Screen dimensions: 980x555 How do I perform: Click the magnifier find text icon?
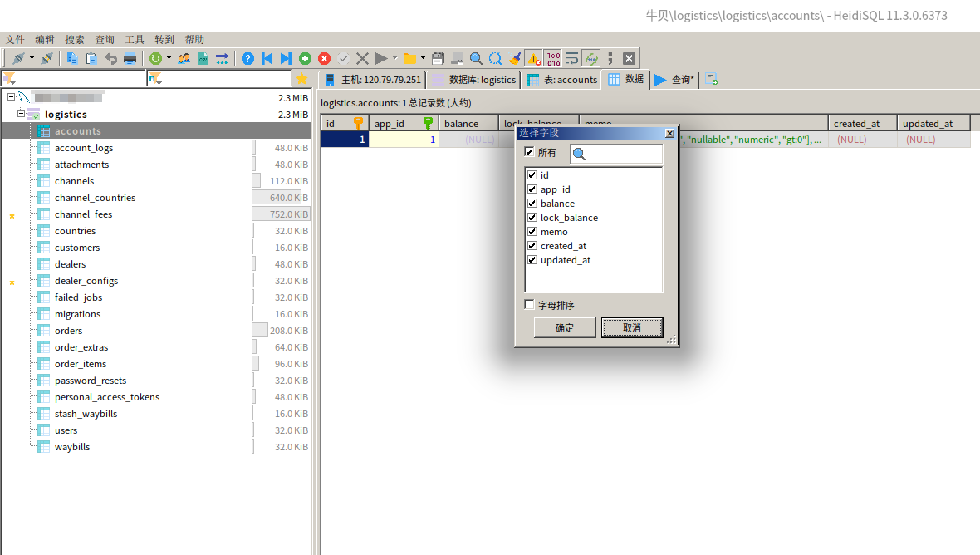pos(476,59)
